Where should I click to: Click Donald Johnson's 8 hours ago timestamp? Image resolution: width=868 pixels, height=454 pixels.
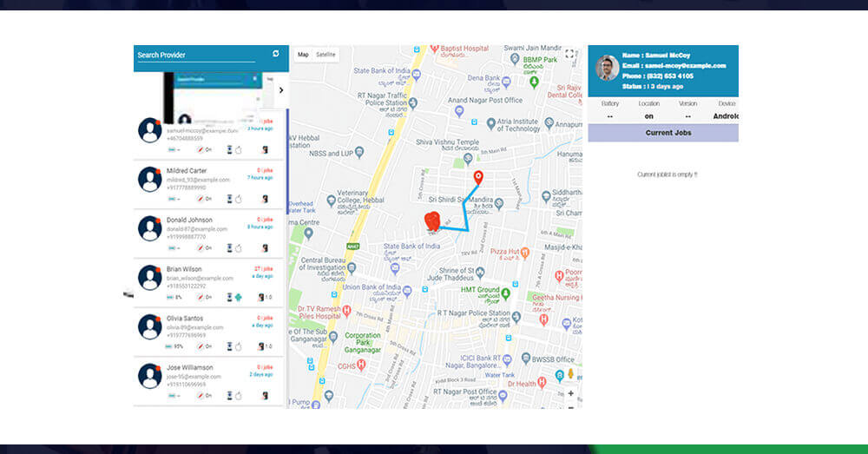(260, 227)
